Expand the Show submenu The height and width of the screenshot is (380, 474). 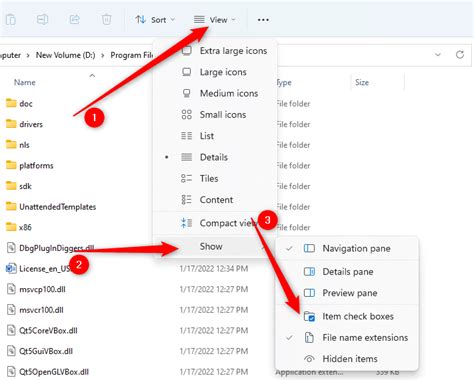pyautogui.click(x=215, y=246)
